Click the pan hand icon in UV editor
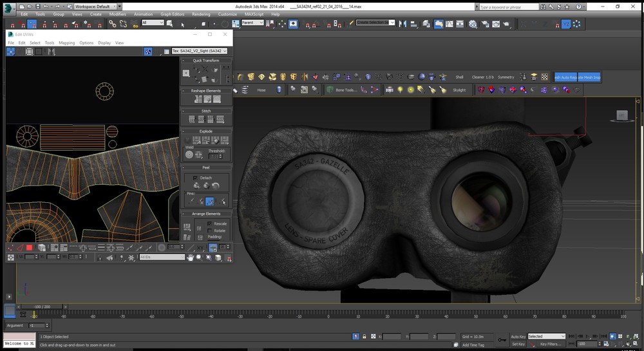The image size is (644, 351). click(x=191, y=258)
